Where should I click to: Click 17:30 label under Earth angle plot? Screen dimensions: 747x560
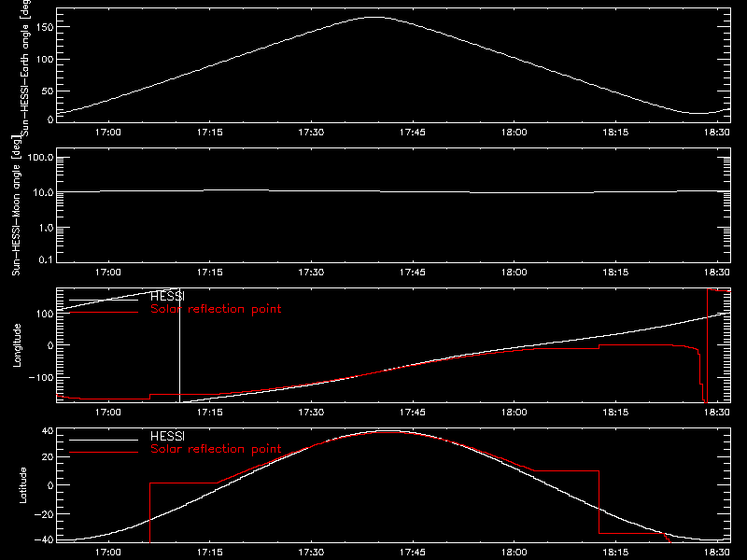point(311,133)
